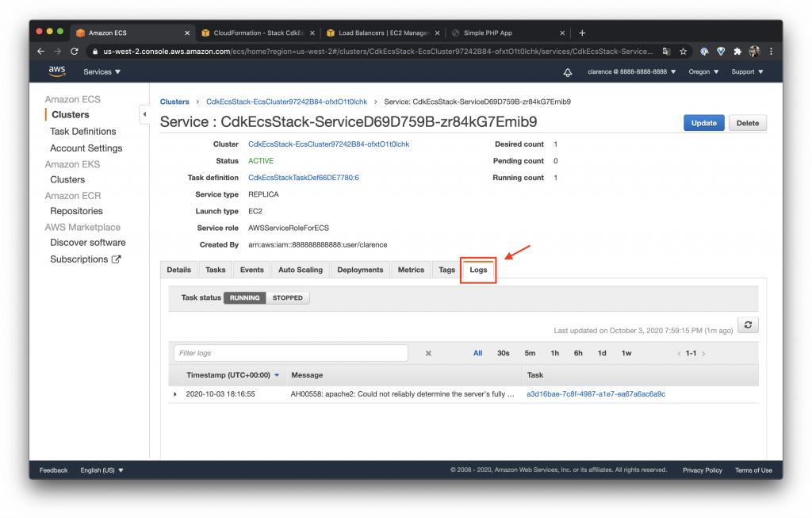Filter logs to the last 1h
Viewport: 812px width, 518px height.
point(554,353)
